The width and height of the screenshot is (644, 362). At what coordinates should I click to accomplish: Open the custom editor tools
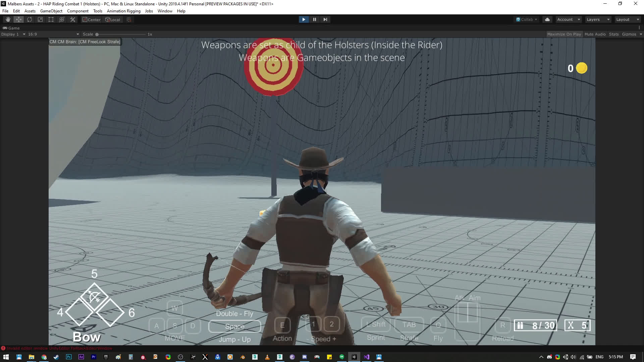(x=72, y=19)
